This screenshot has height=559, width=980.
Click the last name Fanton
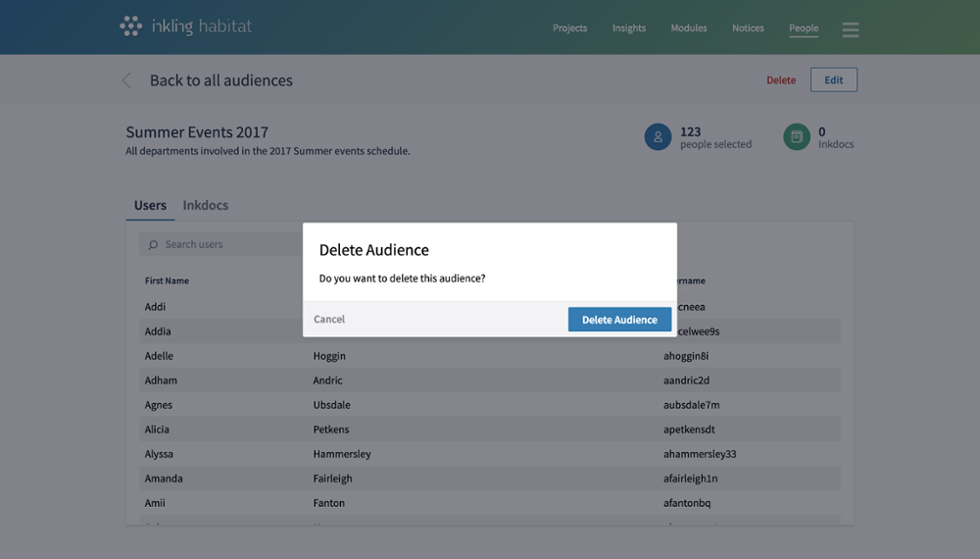coord(328,503)
